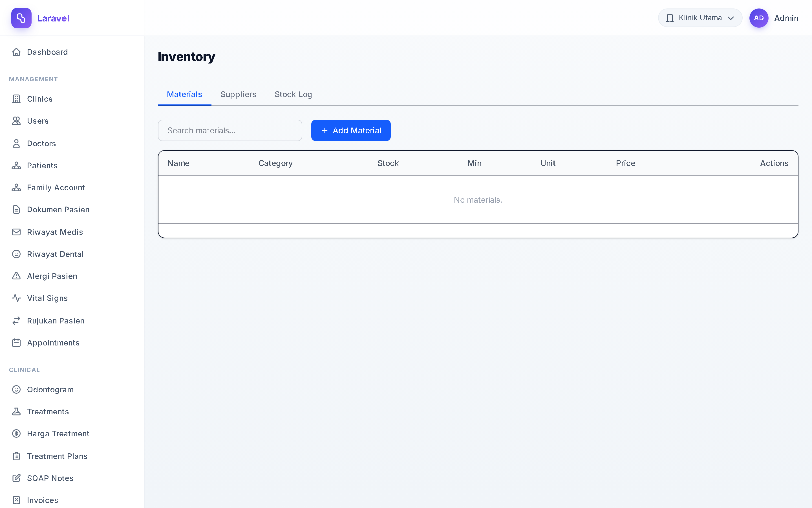Screen dimensions: 812x508
Task: Click the Harga Treatment dollar icon
Action: pyautogui.click(x=16, y=434)
